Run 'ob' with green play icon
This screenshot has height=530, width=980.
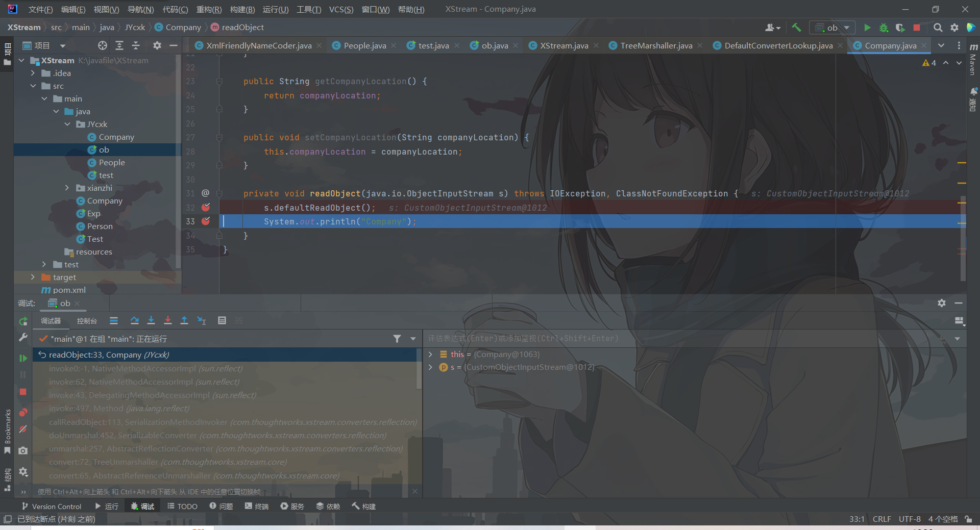(867, 28)
